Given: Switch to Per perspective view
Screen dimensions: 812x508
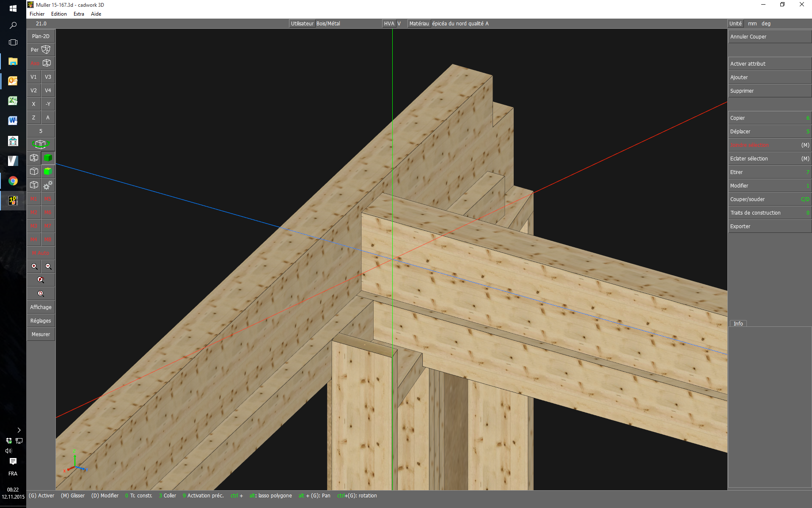Looking at the screenshot, I should pos(41,50).
